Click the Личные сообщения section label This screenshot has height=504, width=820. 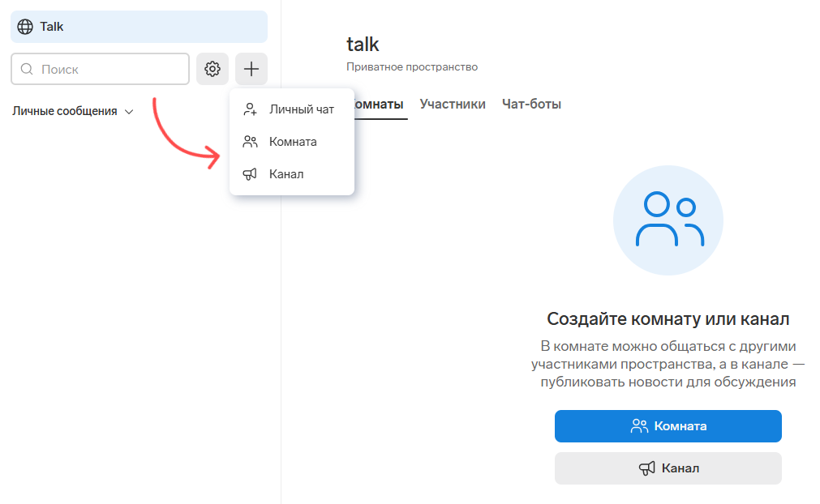click(65, 111)
